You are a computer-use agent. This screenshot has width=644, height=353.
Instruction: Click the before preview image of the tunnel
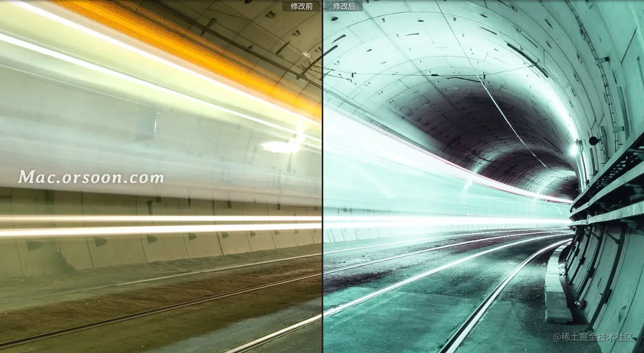pos(161,176)
